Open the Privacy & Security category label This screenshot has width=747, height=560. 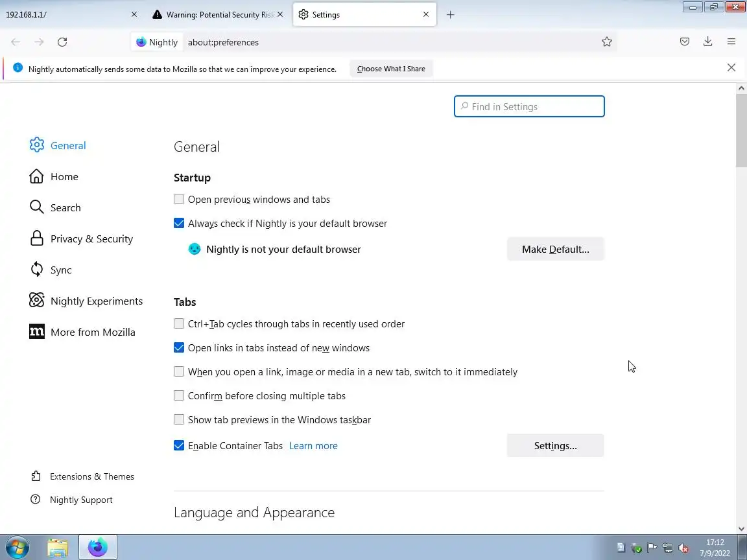91,239
